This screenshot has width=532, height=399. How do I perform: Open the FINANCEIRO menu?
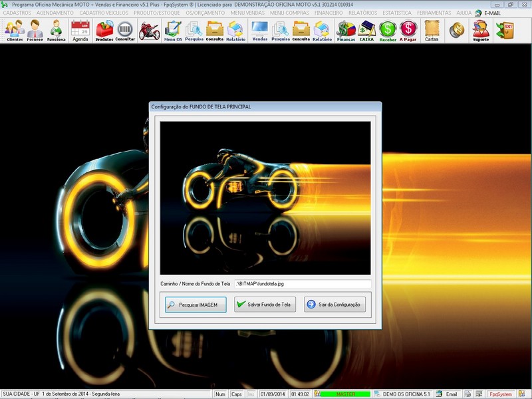[329, 13]
